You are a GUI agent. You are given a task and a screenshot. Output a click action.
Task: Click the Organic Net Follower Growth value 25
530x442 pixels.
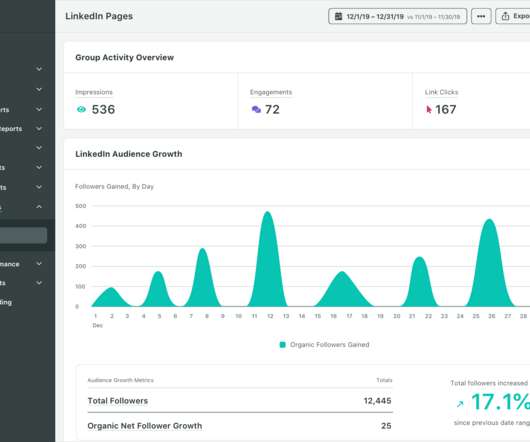pyautogui.click(x=386, y=426)
